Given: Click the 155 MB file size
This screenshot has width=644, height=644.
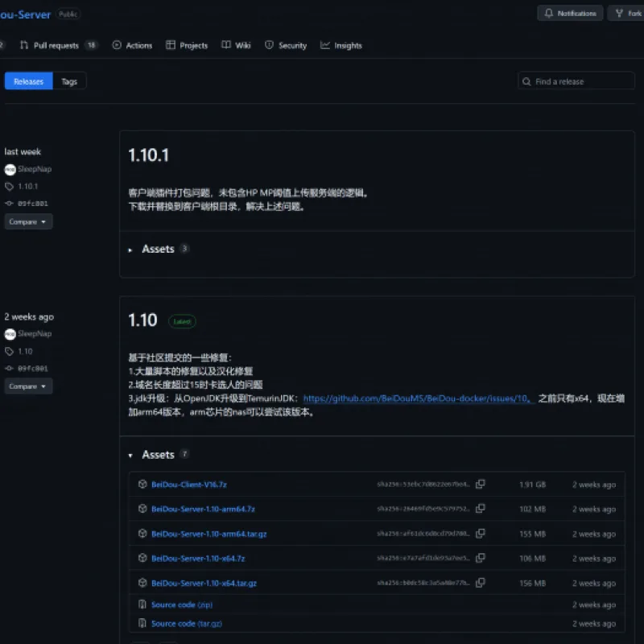Looking at the screenshot, I should click(533, 534).
